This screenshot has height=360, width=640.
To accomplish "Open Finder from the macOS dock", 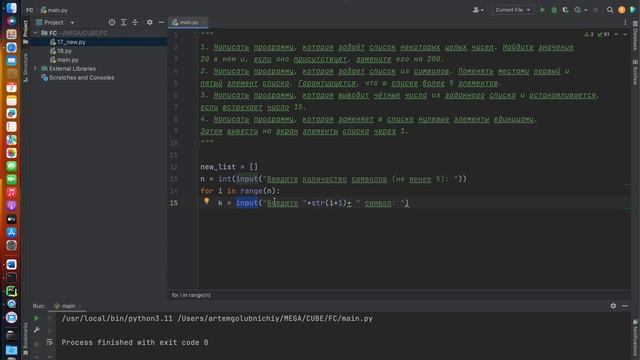I will click(x=11, y=8).
